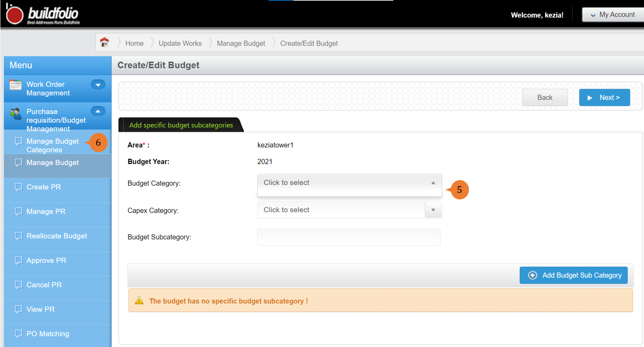Image resolution: width=644 pixels, height=347 pixels.
Task: Click the play arrow icon on Next
Action: pyautogui.click(x=590, y=98)
